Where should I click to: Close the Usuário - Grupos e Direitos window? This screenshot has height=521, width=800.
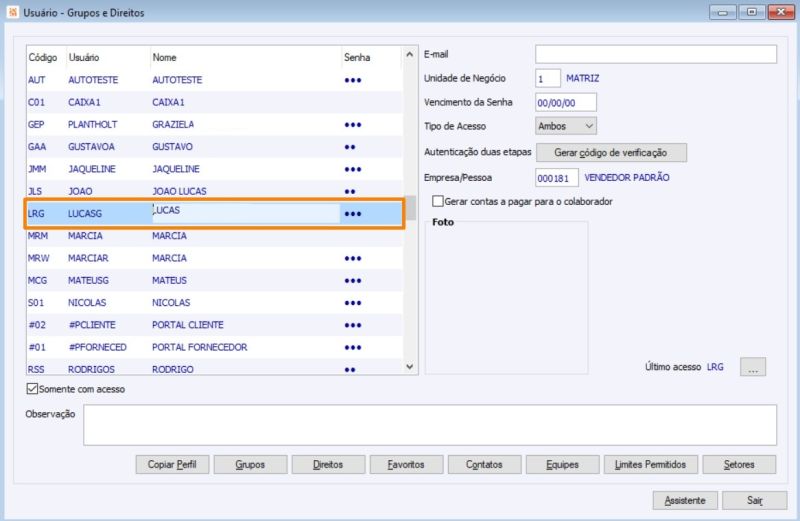[781, 12]
